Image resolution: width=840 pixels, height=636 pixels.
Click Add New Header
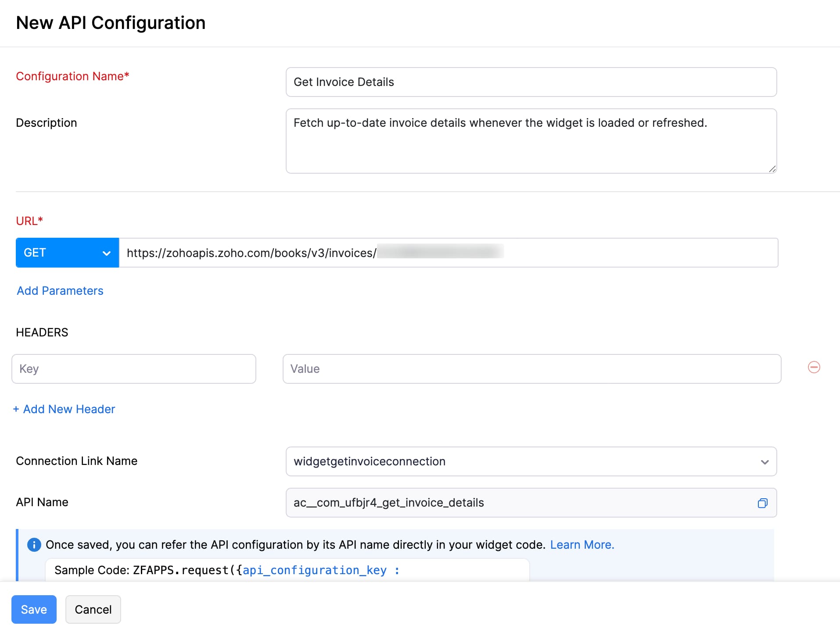(64, 409)
